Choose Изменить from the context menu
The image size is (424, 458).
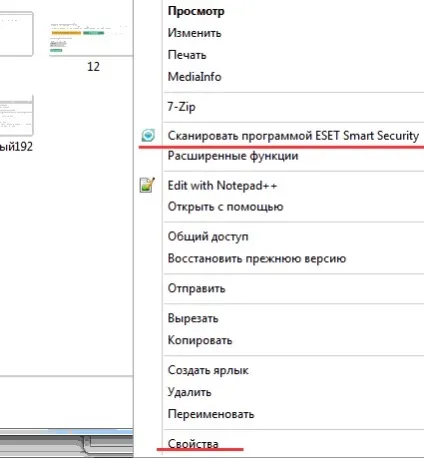point(194,33)
